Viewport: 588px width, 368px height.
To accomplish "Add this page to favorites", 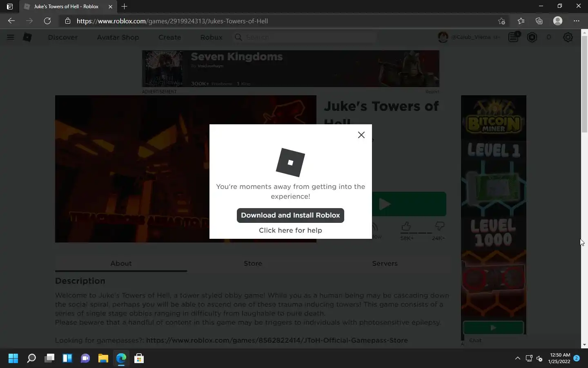I will (x=502, y=21).
